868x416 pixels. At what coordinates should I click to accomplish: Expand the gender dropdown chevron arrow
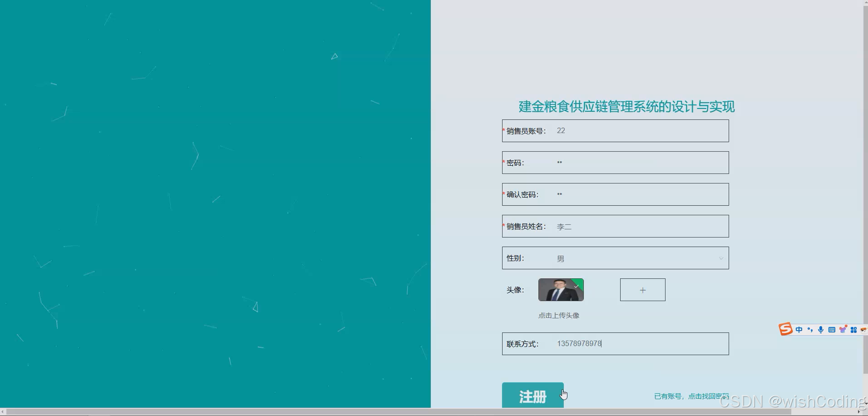720,258
